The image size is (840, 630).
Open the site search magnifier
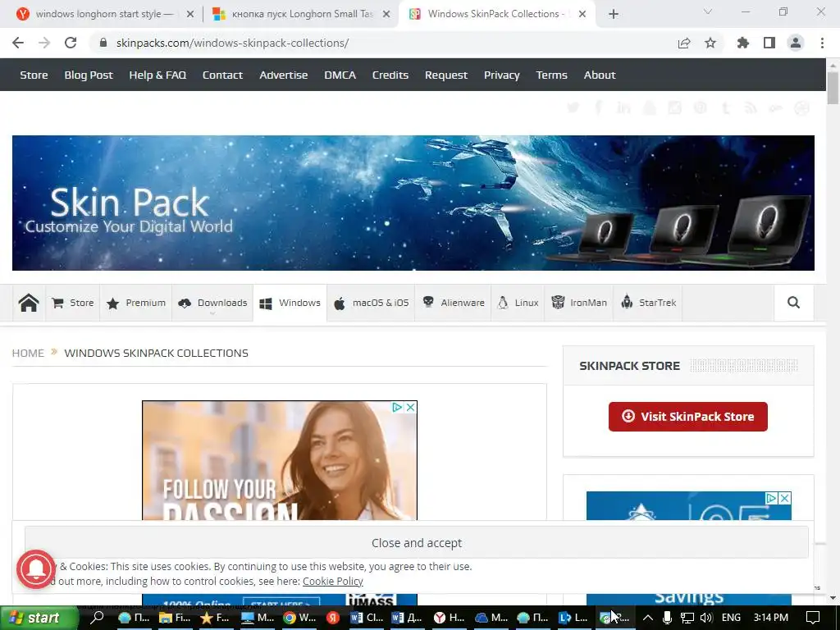[x=793, y=303]
